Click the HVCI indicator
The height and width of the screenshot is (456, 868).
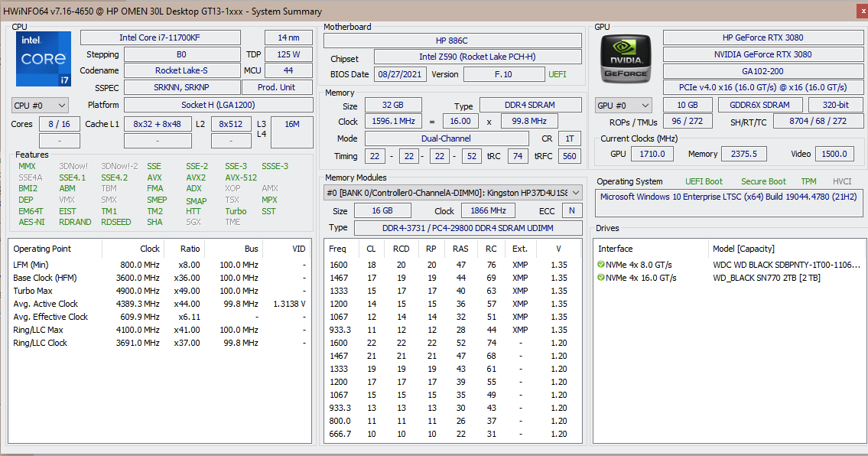point(842,181)
